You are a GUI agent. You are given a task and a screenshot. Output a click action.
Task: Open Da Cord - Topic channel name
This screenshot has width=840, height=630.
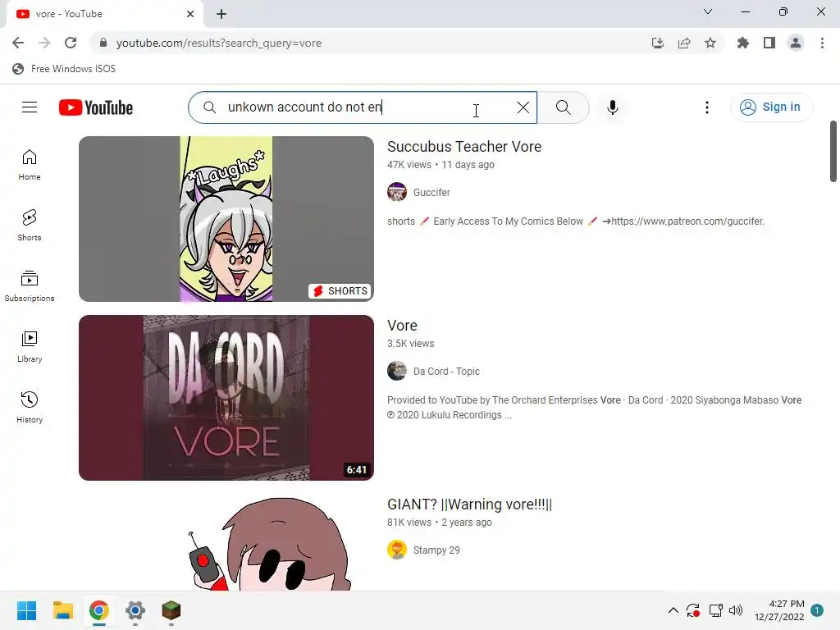coord(446,372)
